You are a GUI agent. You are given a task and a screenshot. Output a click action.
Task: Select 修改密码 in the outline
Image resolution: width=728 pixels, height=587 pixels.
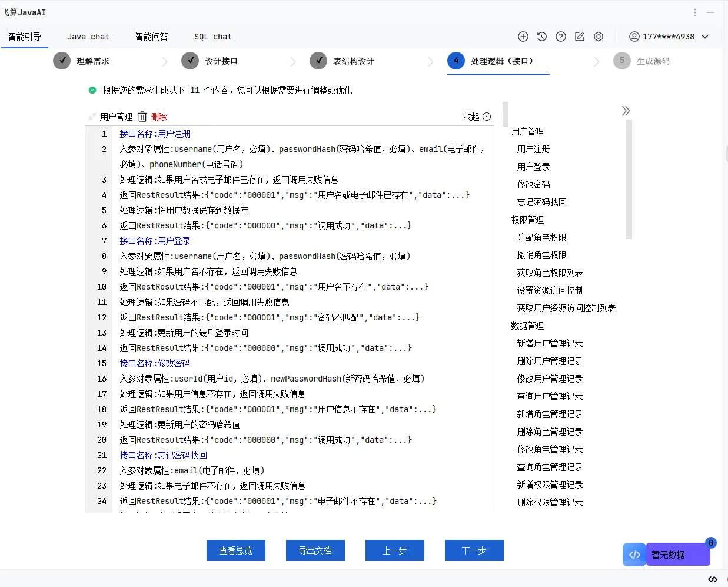click(534, 184)
